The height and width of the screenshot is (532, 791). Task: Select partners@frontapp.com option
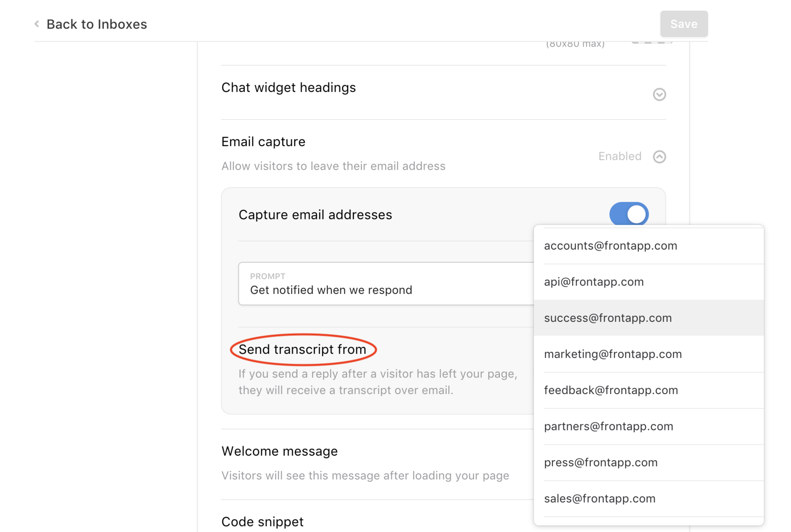click(649, 426)
